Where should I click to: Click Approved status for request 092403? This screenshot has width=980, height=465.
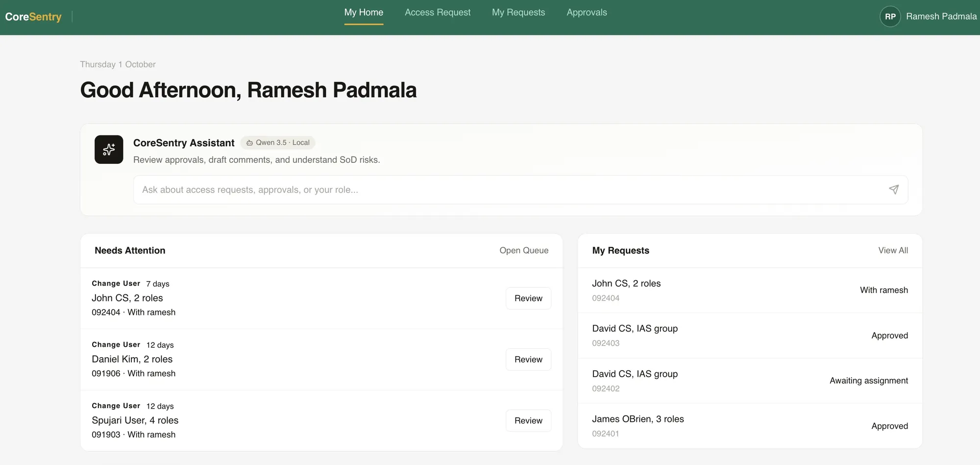click(x=889, y=336)
